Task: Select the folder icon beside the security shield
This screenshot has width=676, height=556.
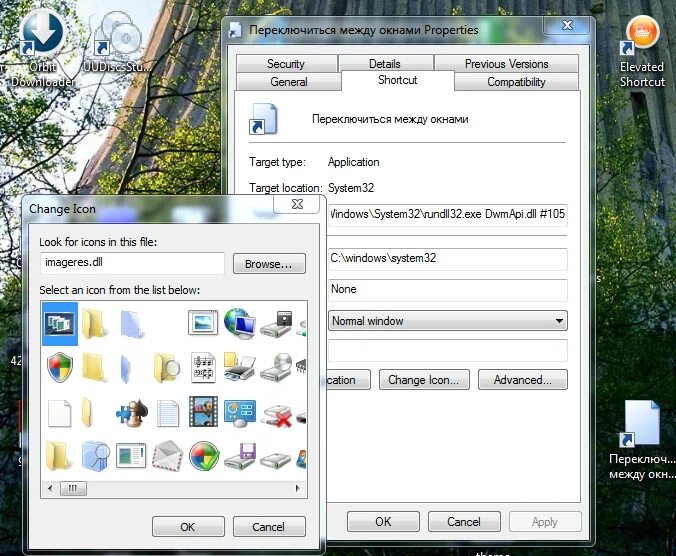Action: (x=94, y=367)
